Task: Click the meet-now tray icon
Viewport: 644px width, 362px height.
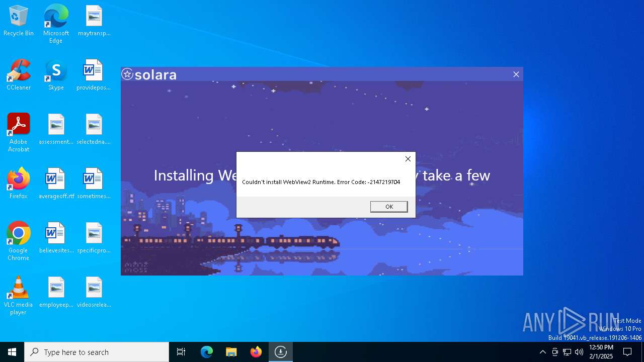Action: point(555,352)
